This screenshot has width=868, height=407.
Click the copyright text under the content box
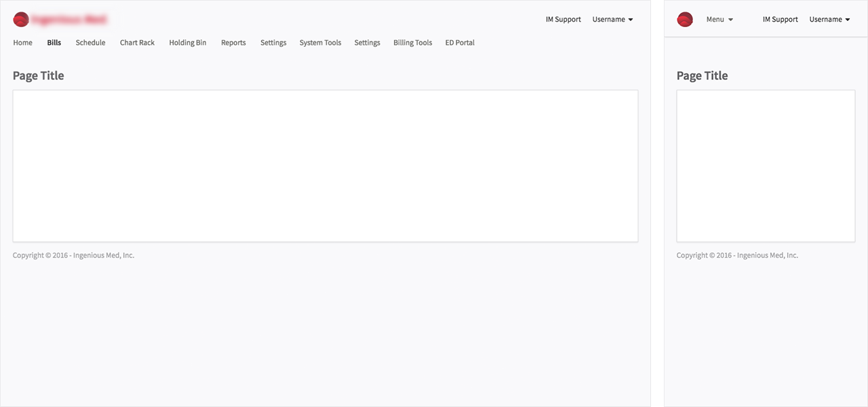[x=73, y=255]
